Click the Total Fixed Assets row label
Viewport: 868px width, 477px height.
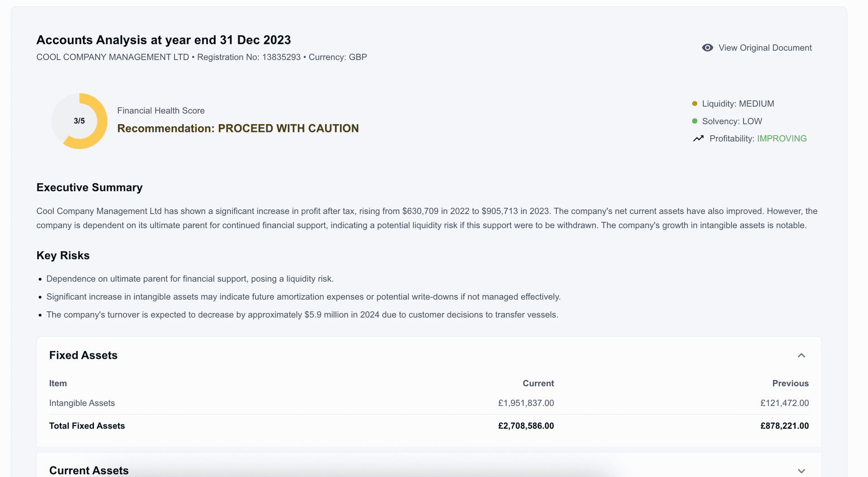point(87,426)
